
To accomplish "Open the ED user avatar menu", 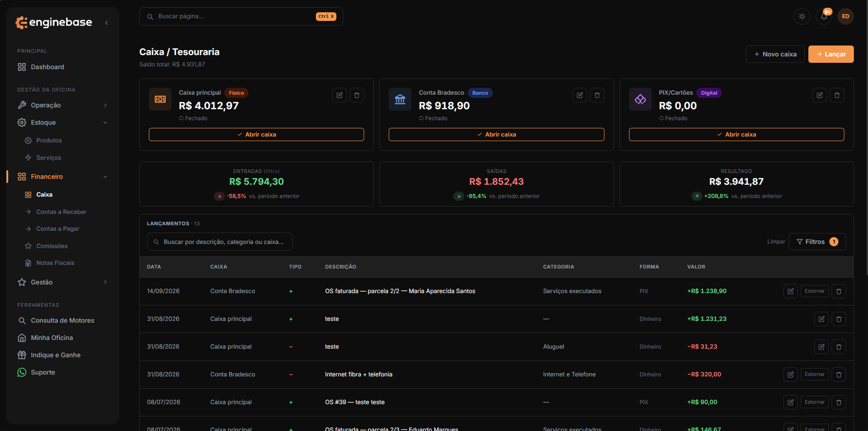I will 846,16.
